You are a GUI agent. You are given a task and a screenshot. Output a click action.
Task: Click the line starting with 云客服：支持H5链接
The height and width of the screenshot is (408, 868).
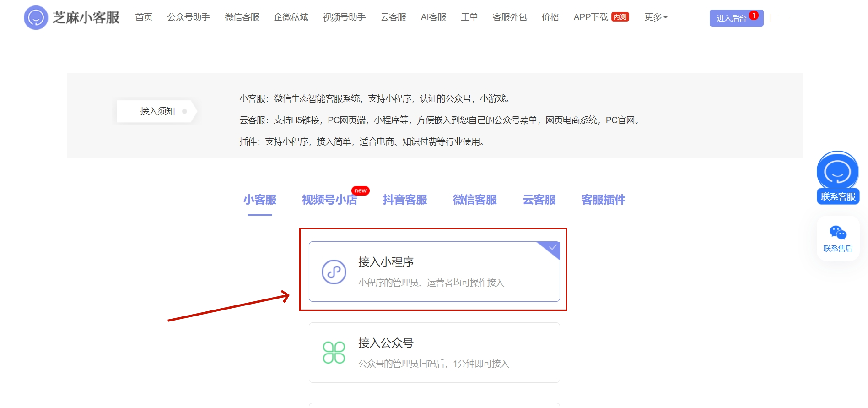click(x=440, y=120)
